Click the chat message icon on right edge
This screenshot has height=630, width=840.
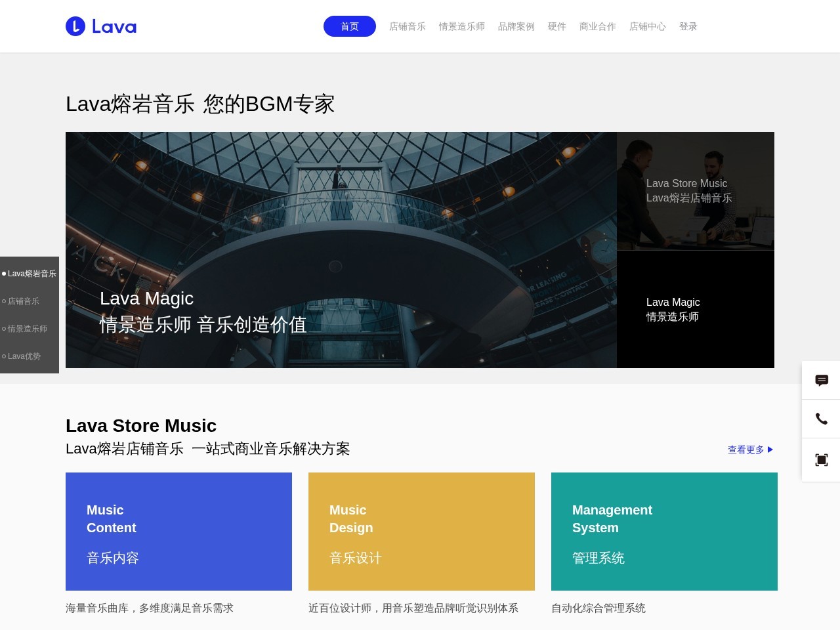(x=821, y=380)
